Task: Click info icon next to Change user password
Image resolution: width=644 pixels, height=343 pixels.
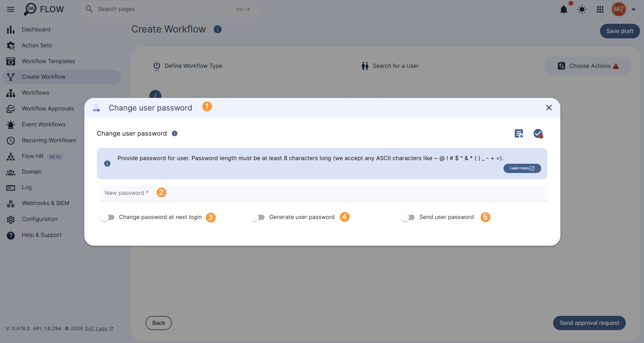Action: tap(175, 133)
